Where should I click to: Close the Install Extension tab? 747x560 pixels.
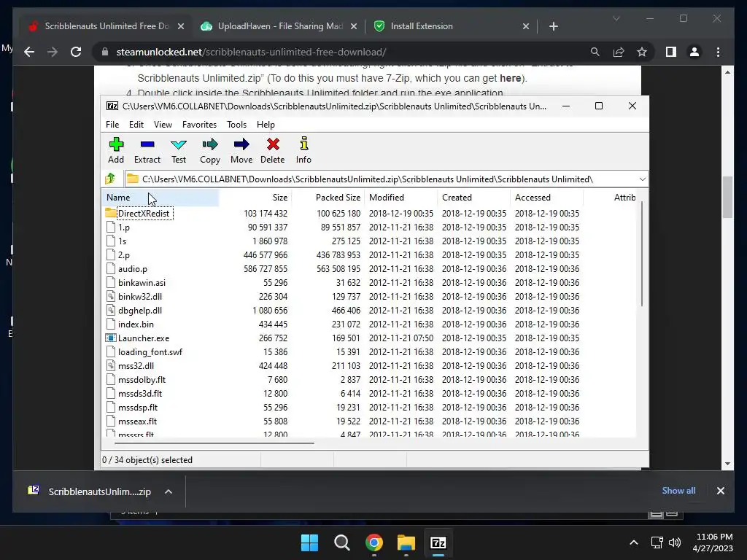[526, 26]
